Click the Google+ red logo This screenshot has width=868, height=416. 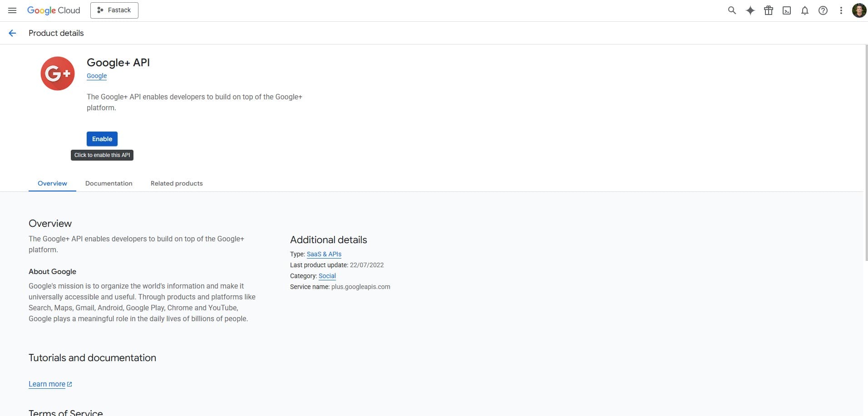point(58,73)
